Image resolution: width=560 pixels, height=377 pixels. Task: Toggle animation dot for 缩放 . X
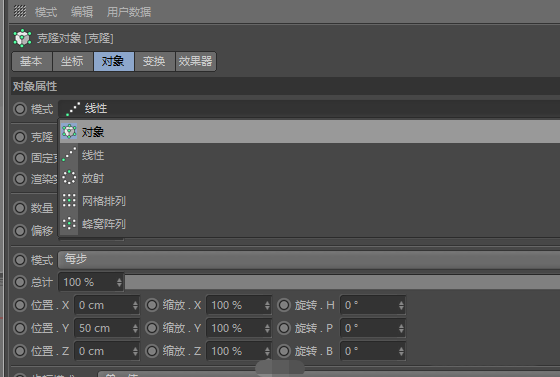tap(152, 305)
